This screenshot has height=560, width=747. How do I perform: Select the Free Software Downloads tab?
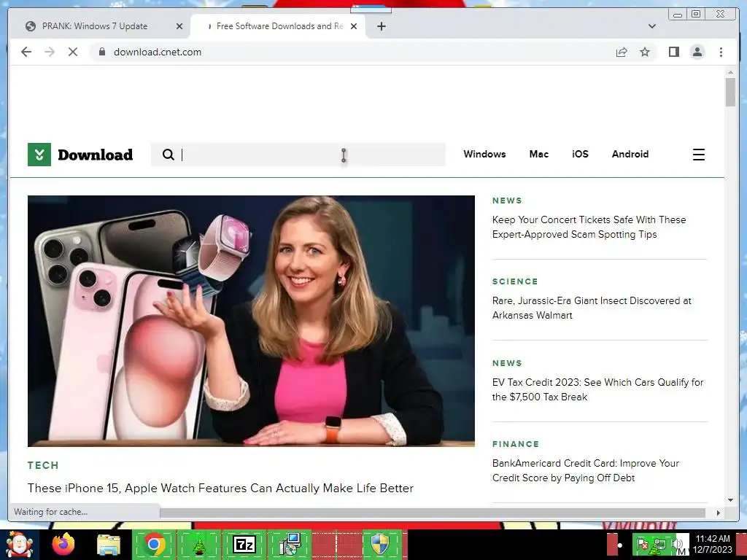[276, 26]
